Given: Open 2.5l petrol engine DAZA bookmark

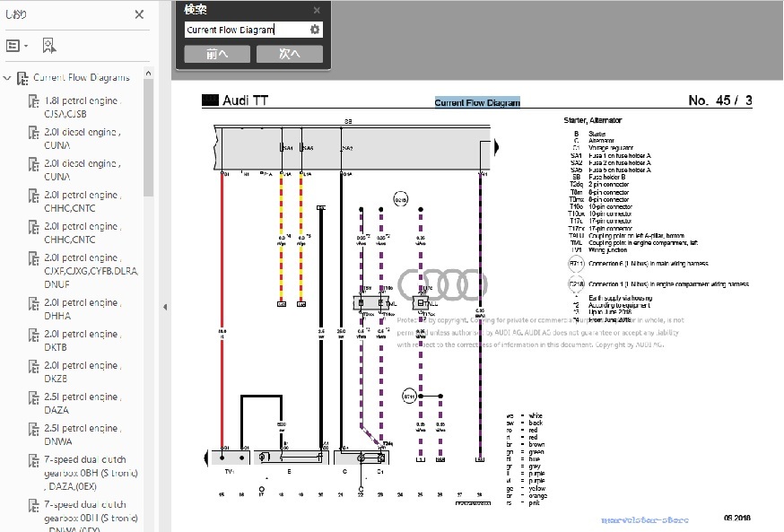Looking at the screenshot, I should [x=83, y=404].
